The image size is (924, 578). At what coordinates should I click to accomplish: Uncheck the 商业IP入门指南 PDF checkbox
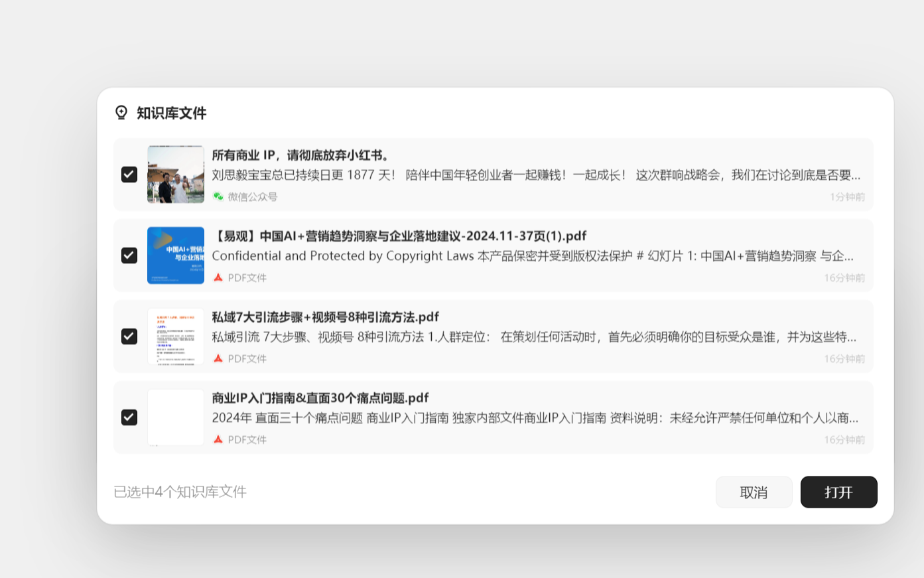[x=129, y=417]
